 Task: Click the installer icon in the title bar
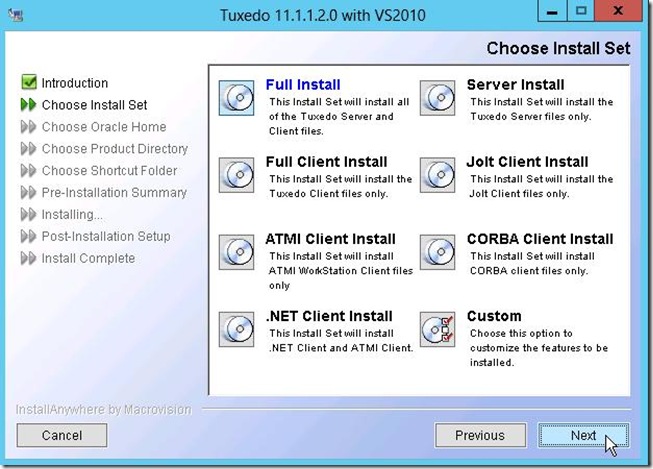pyautogui.click(x=16, y=15)
